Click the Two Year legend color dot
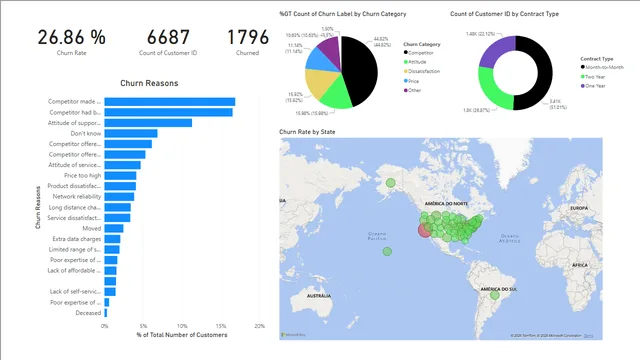The width and height of the screenshot is (640, 360). 583,77
